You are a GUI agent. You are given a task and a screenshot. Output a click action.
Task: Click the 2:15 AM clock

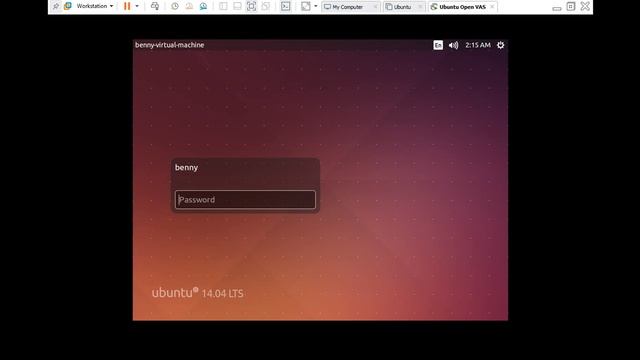point(478,45)
